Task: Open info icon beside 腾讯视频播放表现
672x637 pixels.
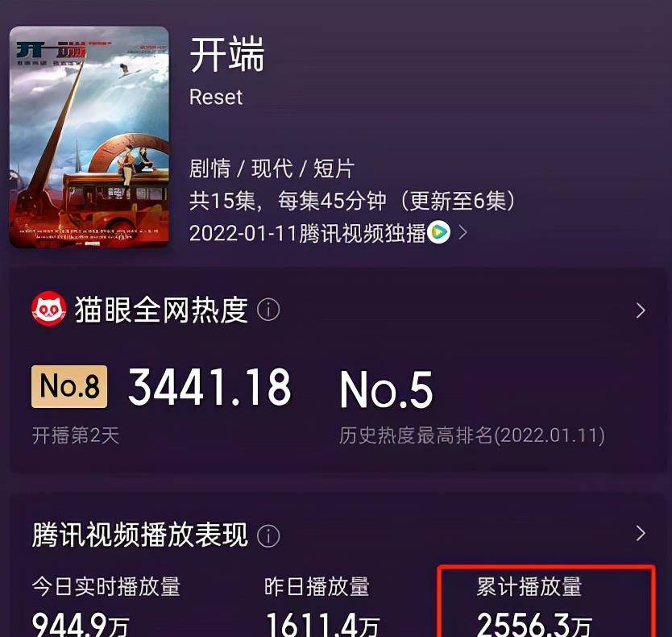Action: tap(268, 535)
